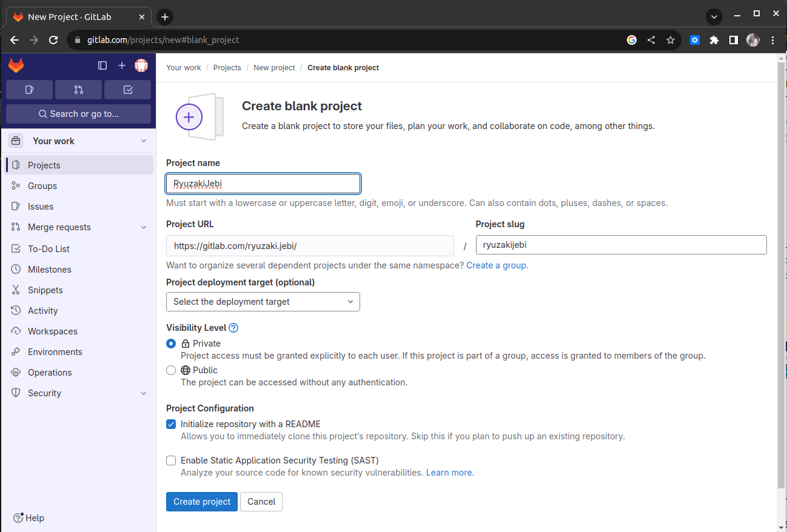Image resolution: width=787 pixels, height=532 pixels.
Task: Open to-do items shortcut button
Action: coord(127,90)
